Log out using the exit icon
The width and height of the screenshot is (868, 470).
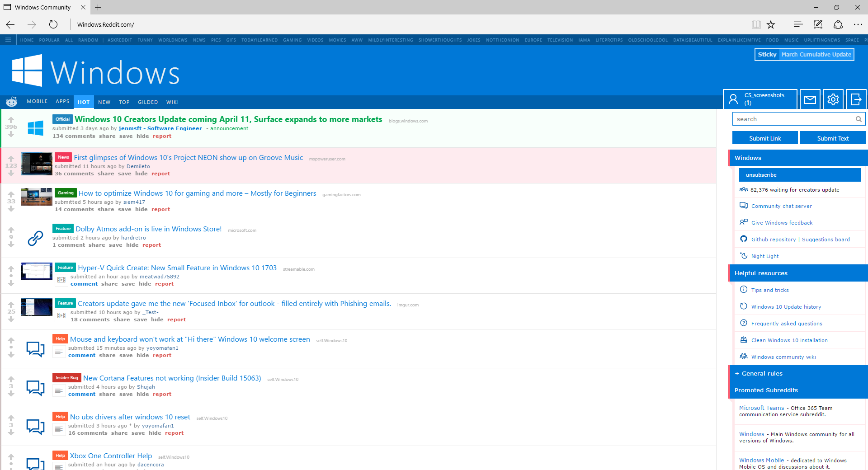856,99
